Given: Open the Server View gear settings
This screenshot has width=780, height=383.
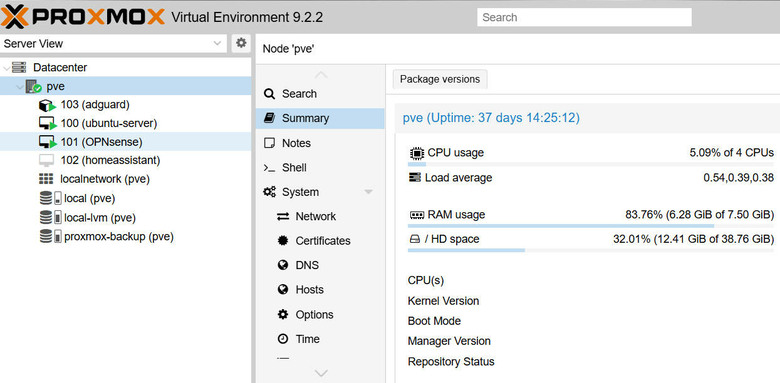Looking at the screenshot, I should [x=241, y=43].
